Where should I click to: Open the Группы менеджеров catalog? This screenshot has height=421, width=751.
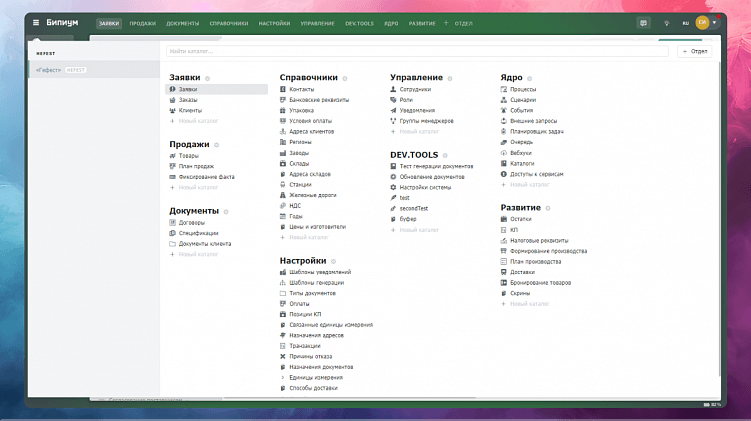[x=426, y=121]
